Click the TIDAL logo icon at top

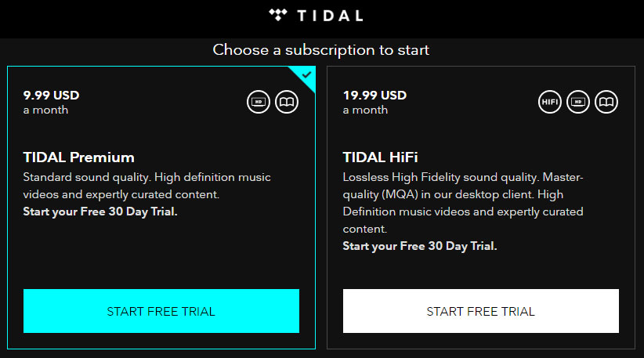(279, 14)
